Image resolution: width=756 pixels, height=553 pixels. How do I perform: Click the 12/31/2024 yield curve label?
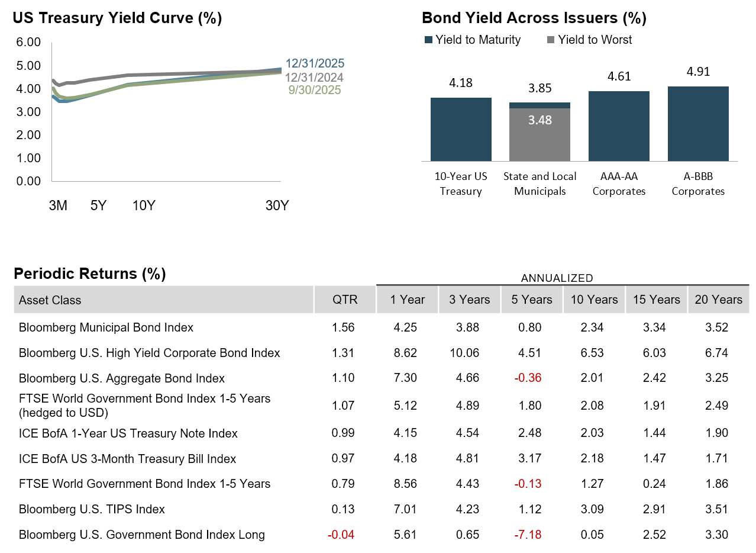pos(314,78)
